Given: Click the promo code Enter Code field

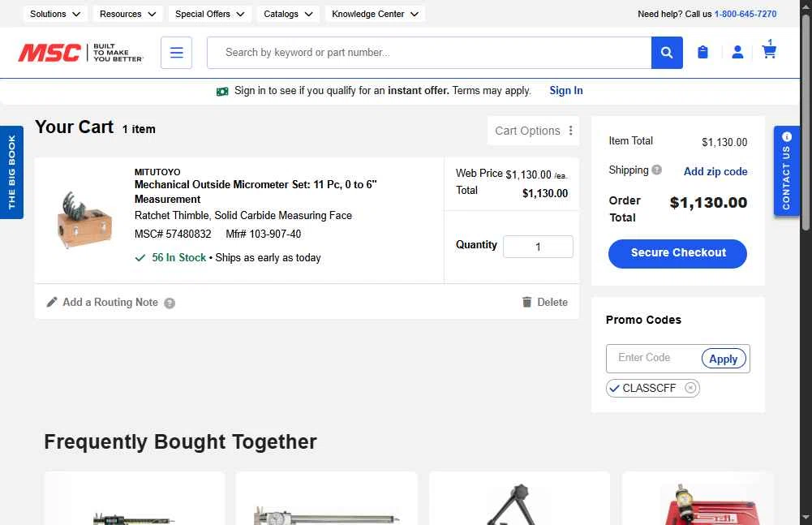Looking at the screenshot, I should [x=654, y=358].
